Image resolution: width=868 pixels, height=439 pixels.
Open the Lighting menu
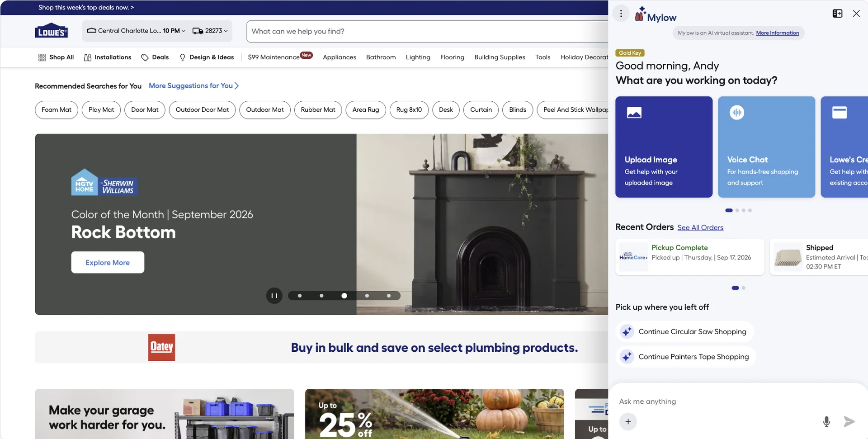tap(418, 57)
